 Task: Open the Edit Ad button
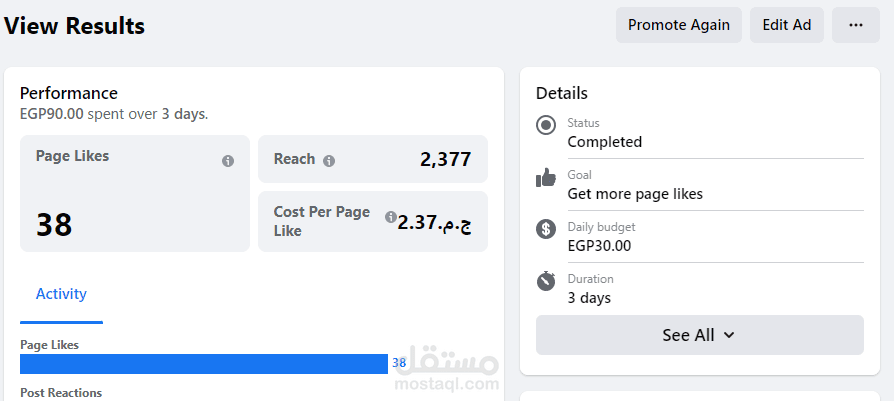tap(786, 25)
